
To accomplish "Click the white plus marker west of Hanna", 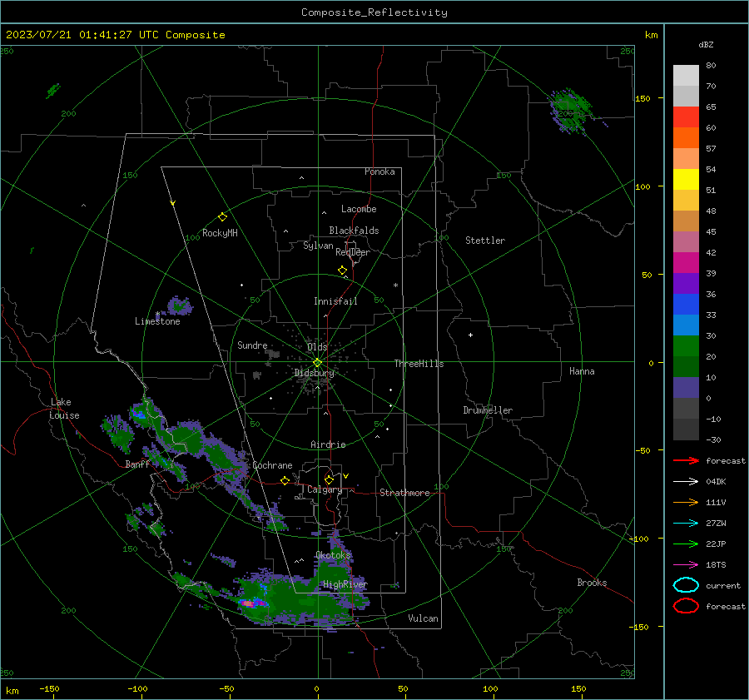I will pyautogui.click(x=470, y=335).
